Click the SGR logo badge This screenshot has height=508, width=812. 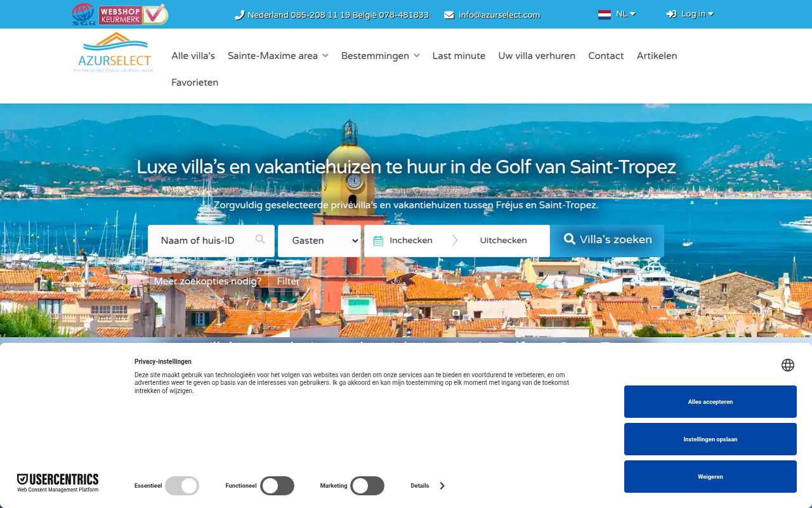84,14
